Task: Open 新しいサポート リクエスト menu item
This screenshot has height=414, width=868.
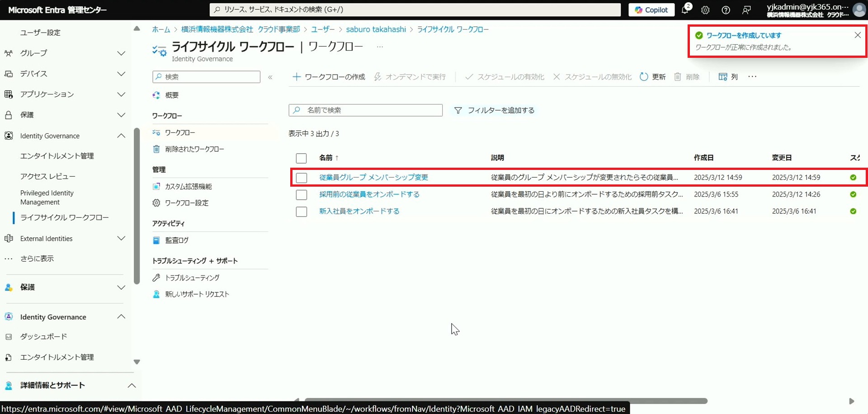Action: (x=197, y=294)
